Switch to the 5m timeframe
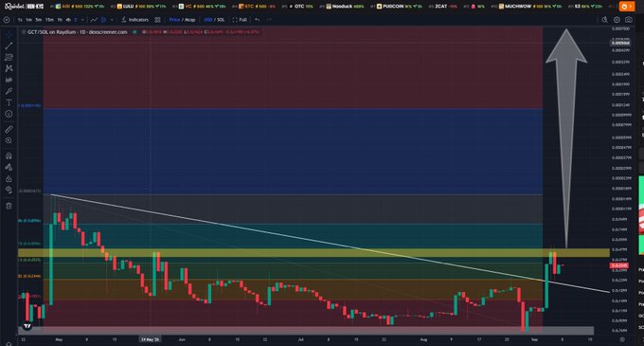This screenshot has height=346, width=644. [x=38, y=20]
